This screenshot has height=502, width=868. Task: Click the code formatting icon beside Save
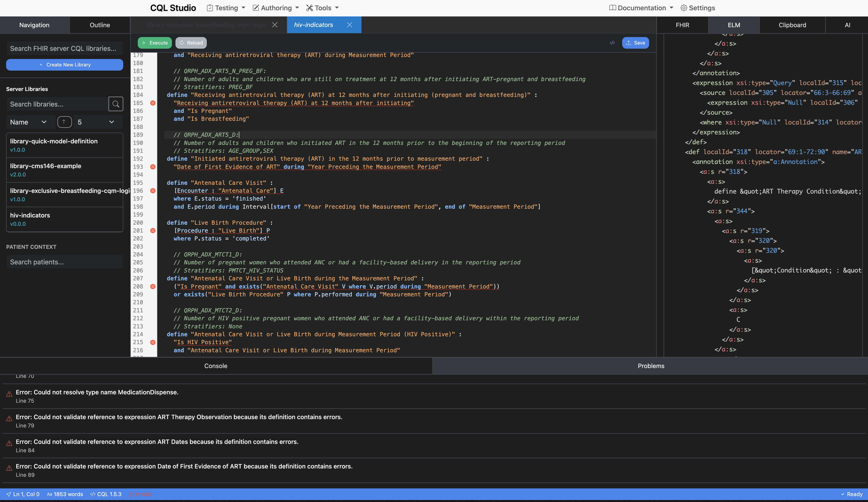click(x=613, y=43)
